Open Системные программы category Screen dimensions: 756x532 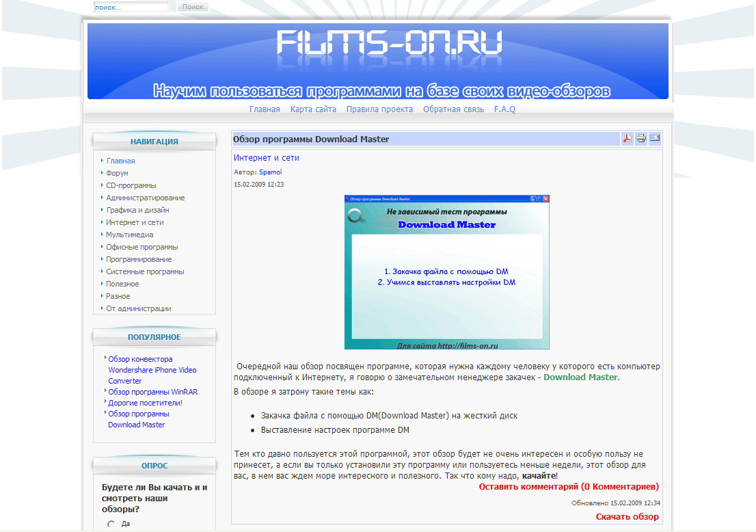click(145, 271)
